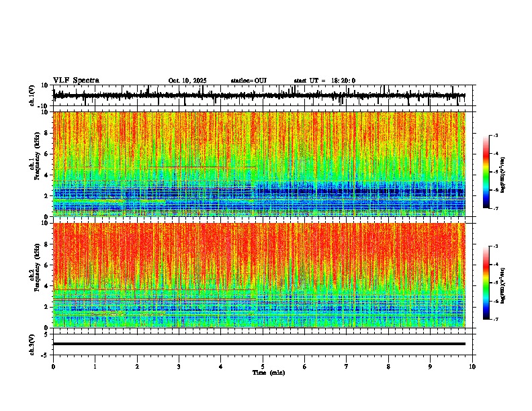Click time axis tick label "3"
This screenshot has height=411, width=532.
tap(179, 367)
